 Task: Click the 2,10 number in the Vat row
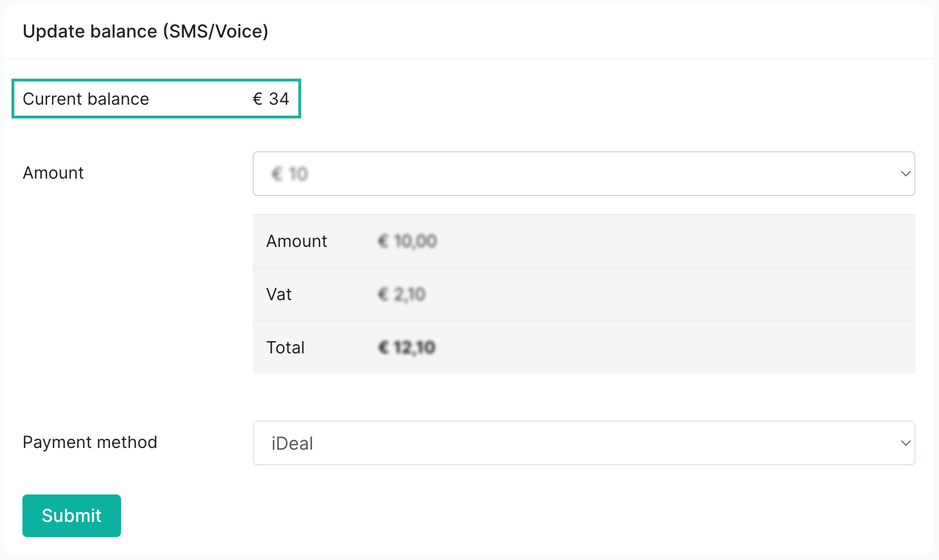click(x=410, y=295)
